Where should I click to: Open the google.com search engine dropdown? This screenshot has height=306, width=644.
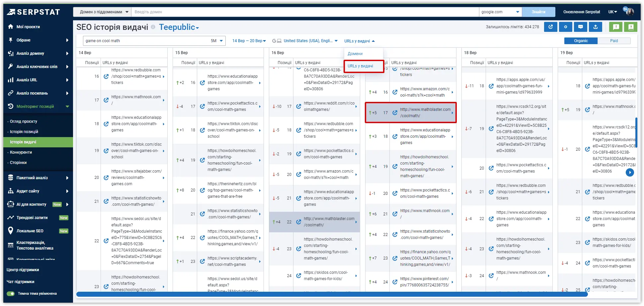point(500,12)
